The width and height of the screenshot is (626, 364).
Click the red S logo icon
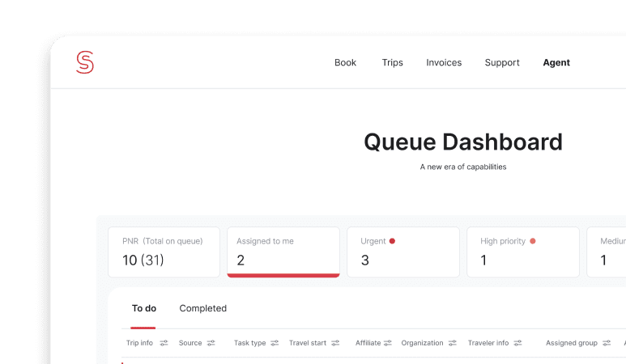pyautogui.click(x=85, y=62)
